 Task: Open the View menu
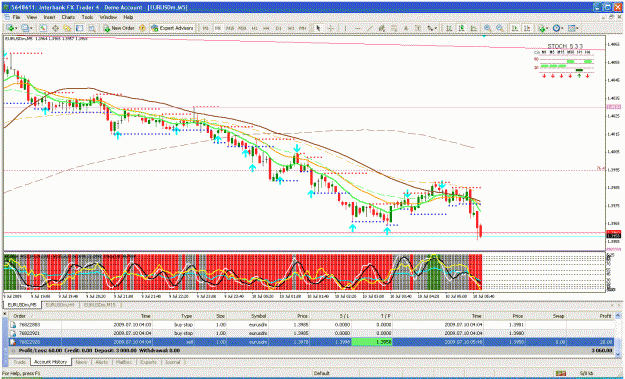[32, 18]
